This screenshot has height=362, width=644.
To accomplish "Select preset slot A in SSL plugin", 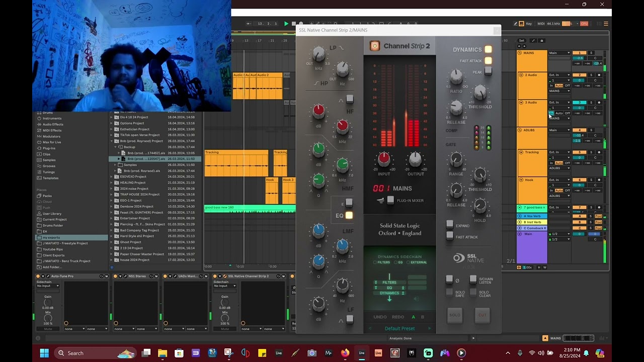I will pos(414,317).
